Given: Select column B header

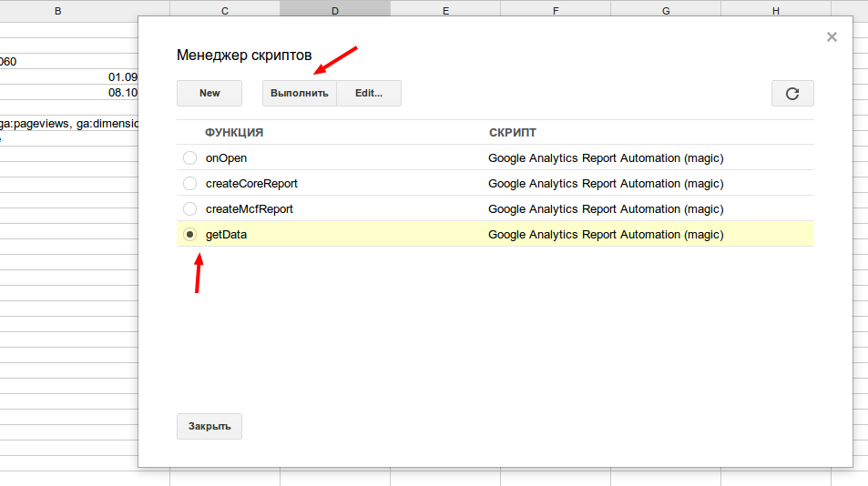Looking at the screenshot, I should 58,11.
